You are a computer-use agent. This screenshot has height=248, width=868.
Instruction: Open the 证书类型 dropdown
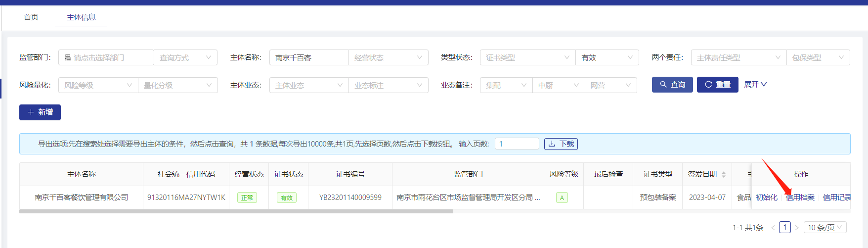(x=527, y=57)
